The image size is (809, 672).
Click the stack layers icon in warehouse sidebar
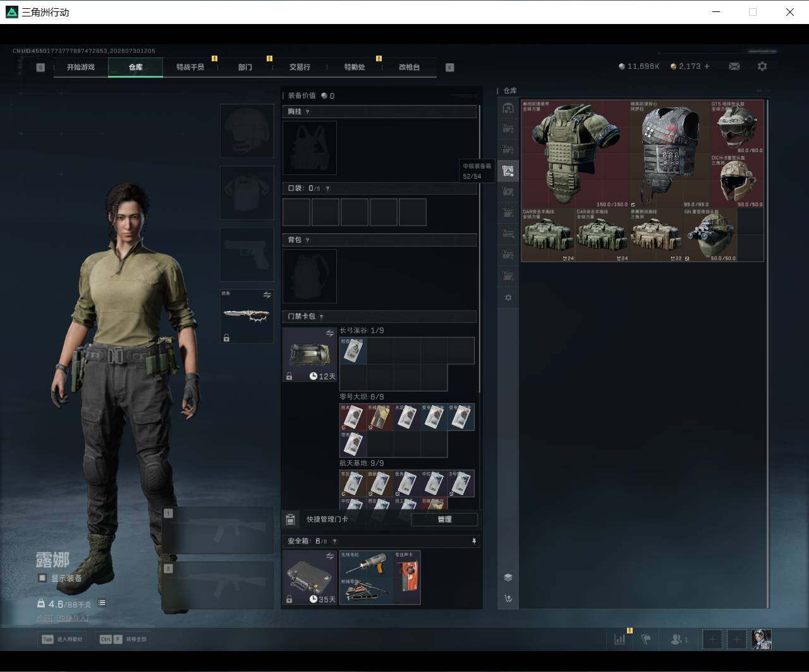point(508,577)
